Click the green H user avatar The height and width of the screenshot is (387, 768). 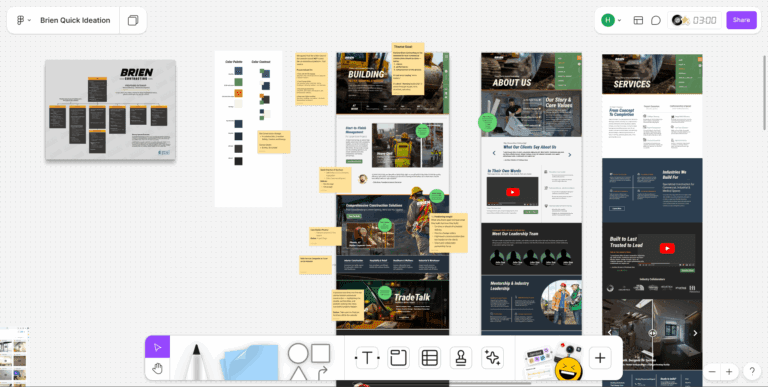pyautogui.click(x=608, y=20)
